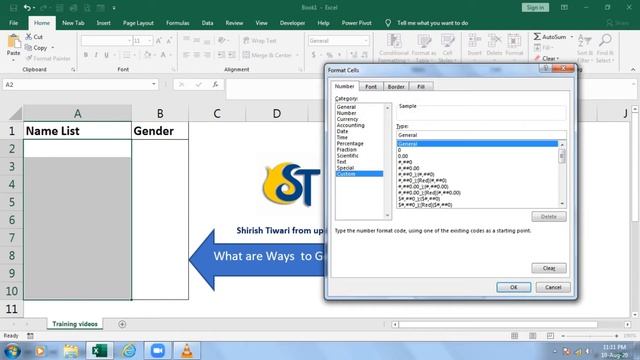This screenshot has width=640, height=360.
Task: Click the Internet Explorer taskbar icon
Action: point(129,351)
